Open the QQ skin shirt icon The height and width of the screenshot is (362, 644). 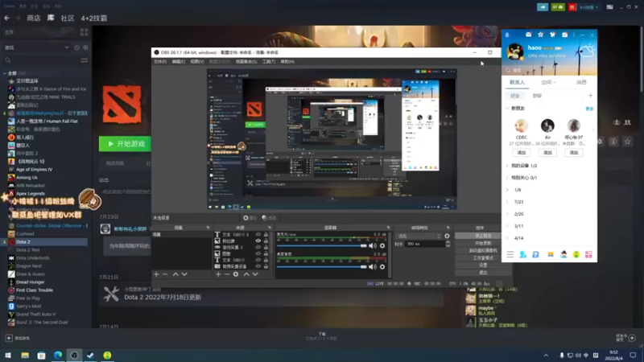(552, 35)
